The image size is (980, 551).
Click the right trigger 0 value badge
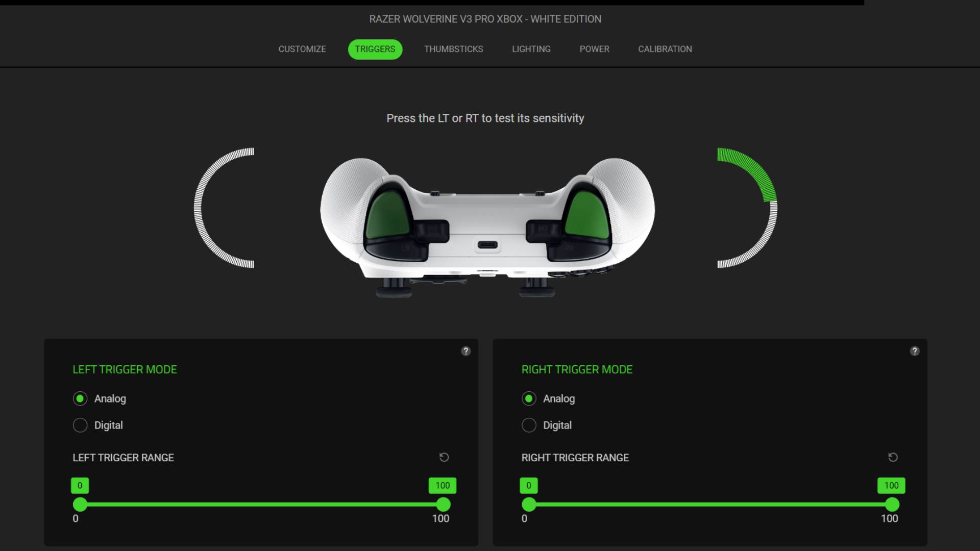click(529, 485)
